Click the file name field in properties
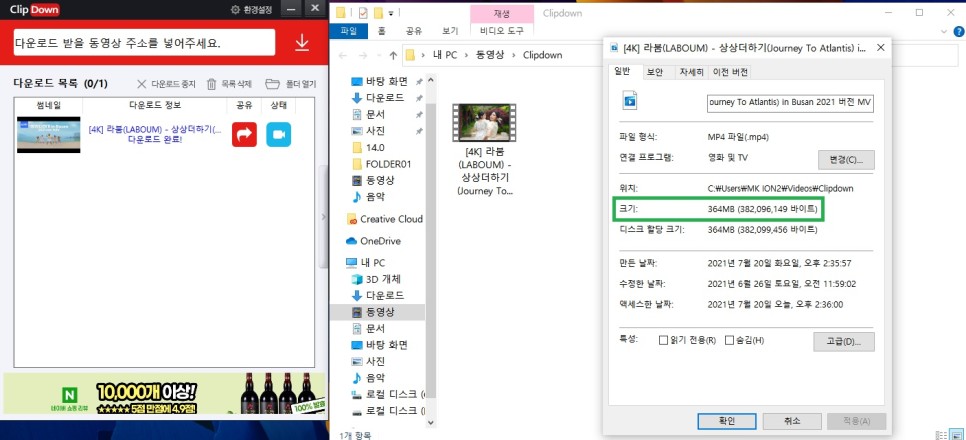 790,101
